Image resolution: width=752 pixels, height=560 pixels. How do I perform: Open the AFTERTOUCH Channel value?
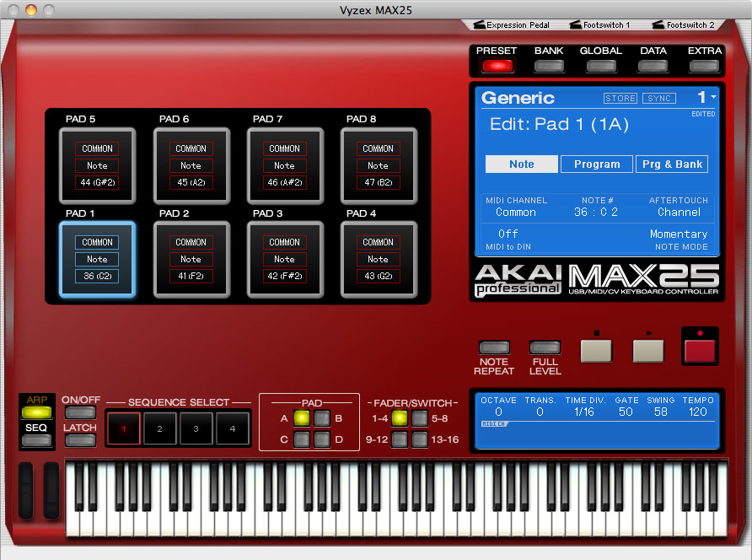pos(679,213)
